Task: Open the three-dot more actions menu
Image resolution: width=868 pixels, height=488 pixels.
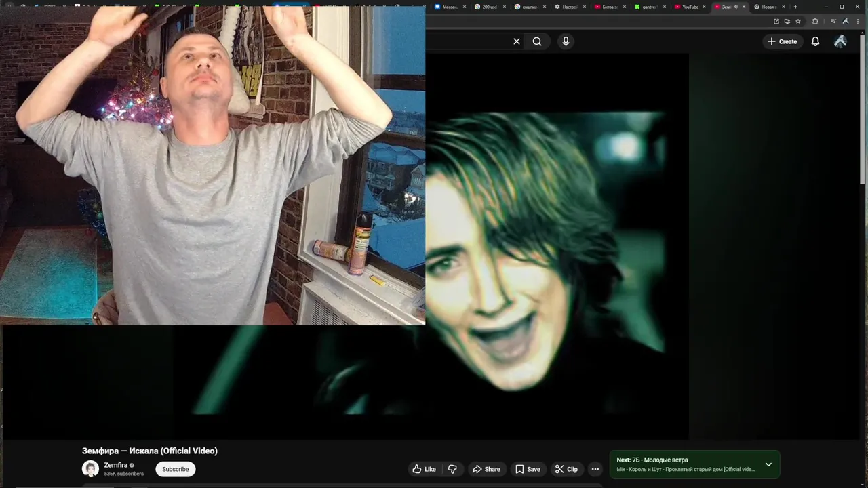Action: coord(595,469)
